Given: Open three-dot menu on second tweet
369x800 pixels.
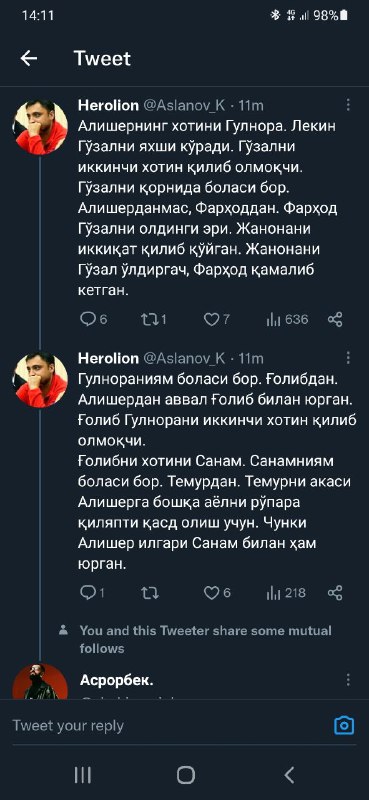Looking at the screenshot, I should [348, 358].
